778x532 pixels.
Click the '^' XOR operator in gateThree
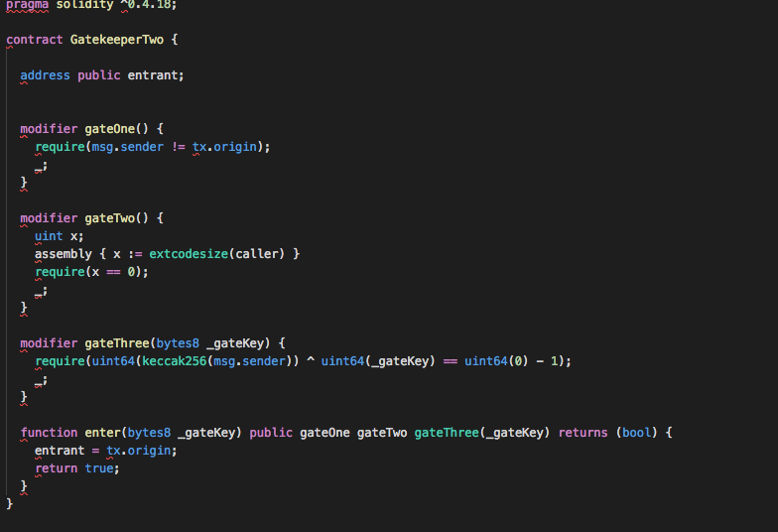(x=311, y=360)
